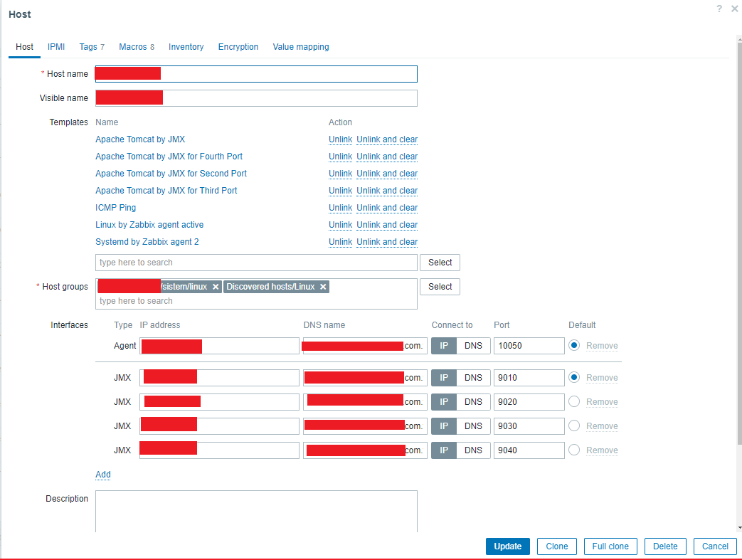Make JMX port 9030 the default interface
The width and height of the screenshot is (742, 560).
574,426
